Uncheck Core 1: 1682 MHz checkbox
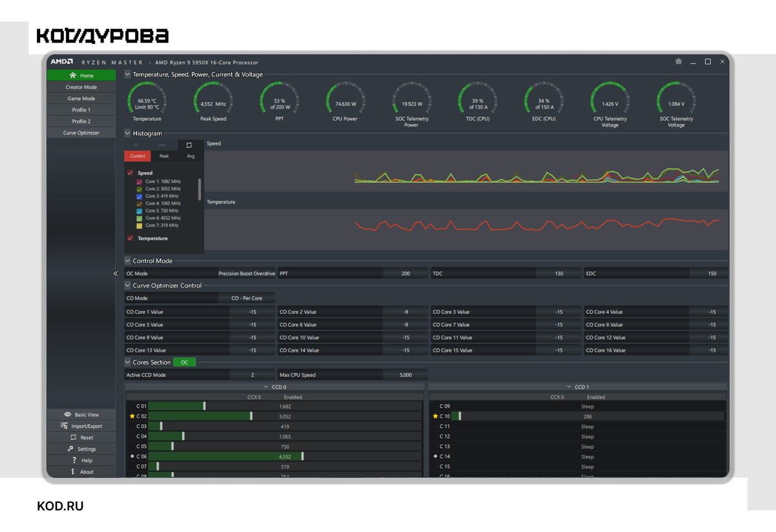This screenshot has height=532, width=776. (139, 182)
